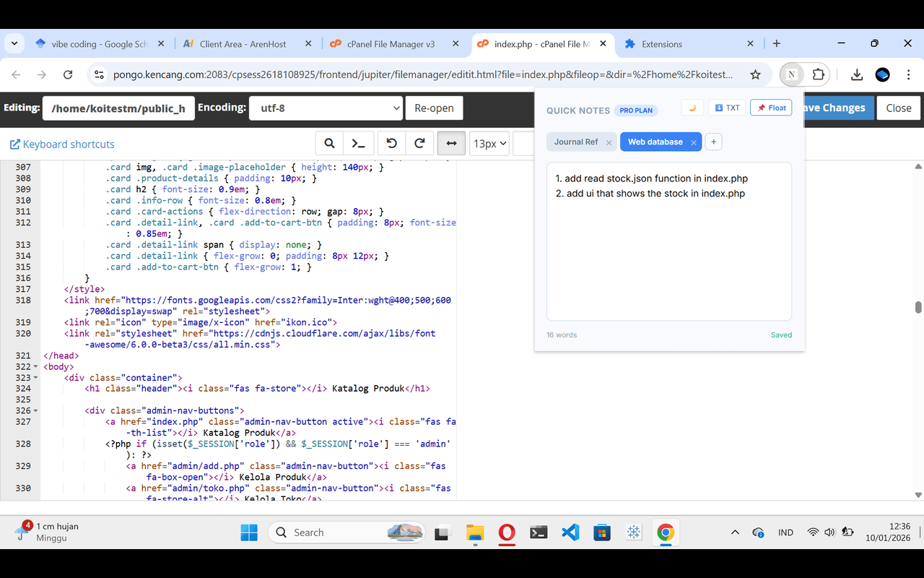Switch to cPanel File Manager v3 browser tab
924x578 pixels.
pos(391,43)
